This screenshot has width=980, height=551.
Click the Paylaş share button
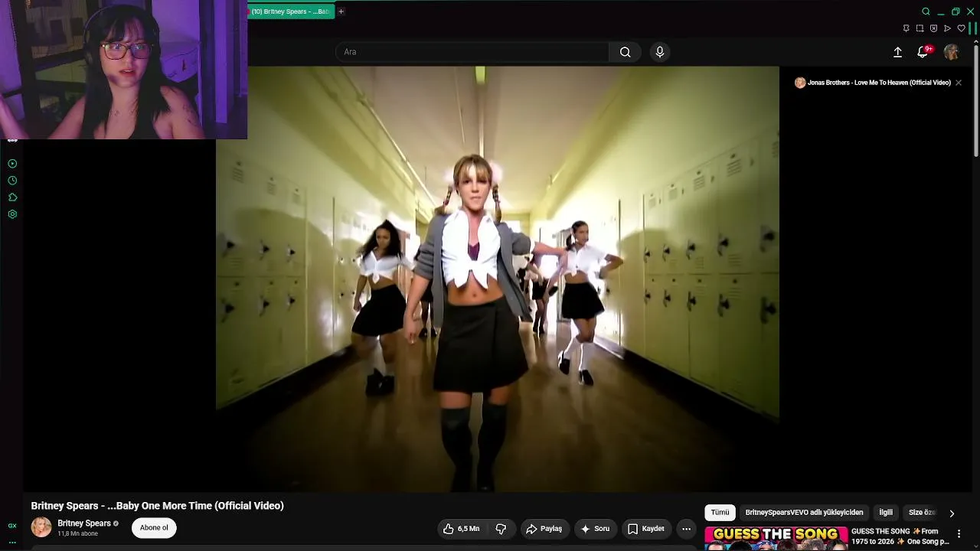[x=544, y=529]
